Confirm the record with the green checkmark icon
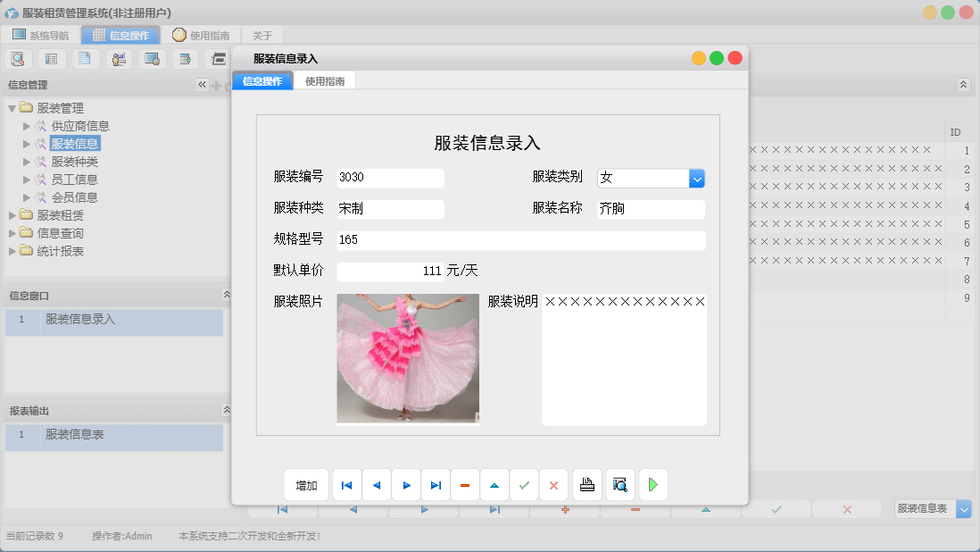Screen dimensions: 980x552 (x=524, y=484)
